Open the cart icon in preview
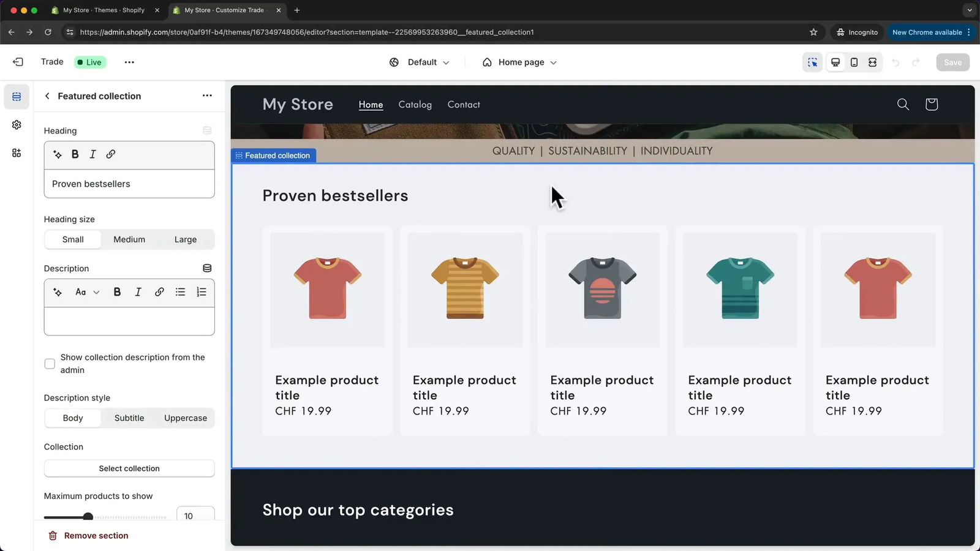 (932, 105)
